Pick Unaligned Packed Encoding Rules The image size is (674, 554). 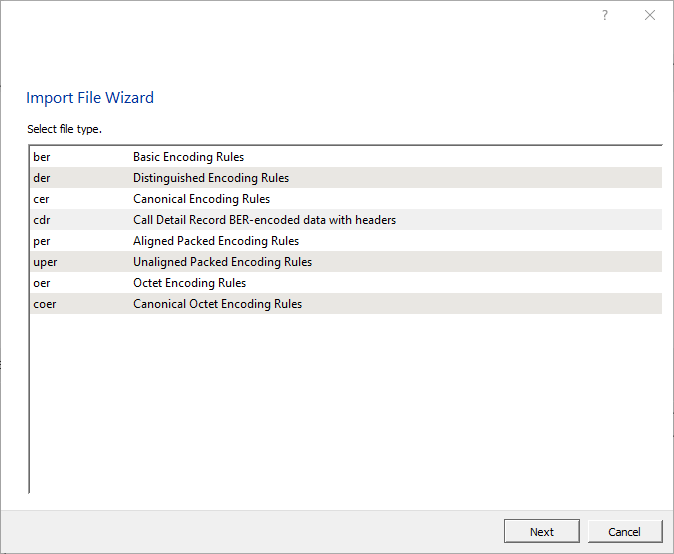222,262
